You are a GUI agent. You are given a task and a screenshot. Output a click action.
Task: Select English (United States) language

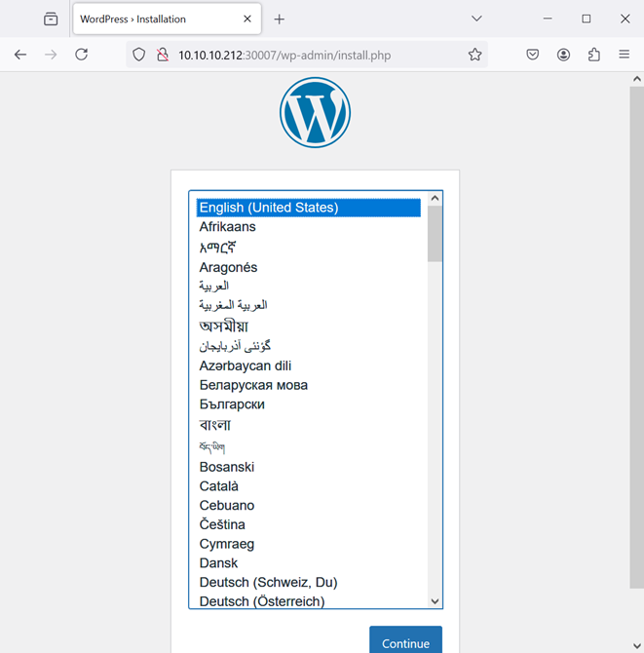309,208
